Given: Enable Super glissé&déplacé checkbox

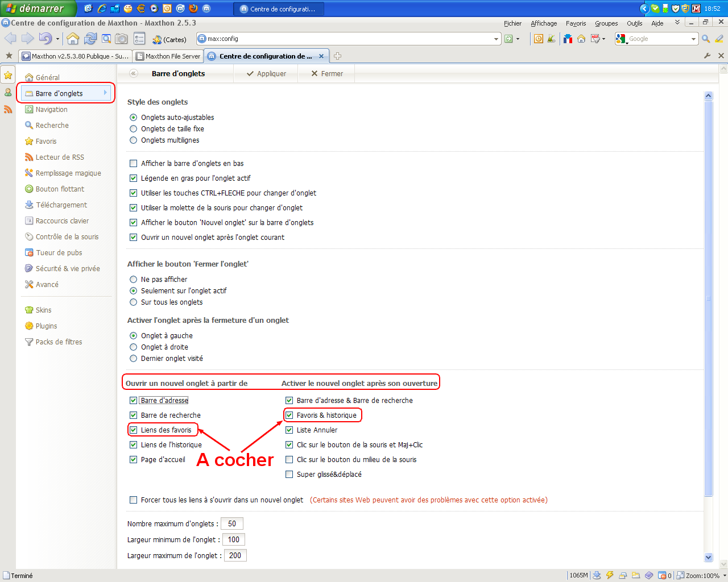Looking at the screenshot, I should (289, 475).
